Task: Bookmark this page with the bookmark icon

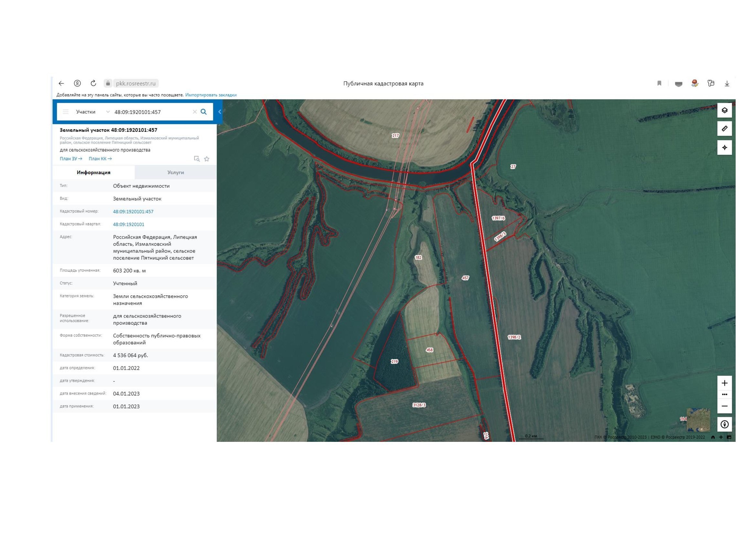Action: pyautogui.click(x=659, y=83)
